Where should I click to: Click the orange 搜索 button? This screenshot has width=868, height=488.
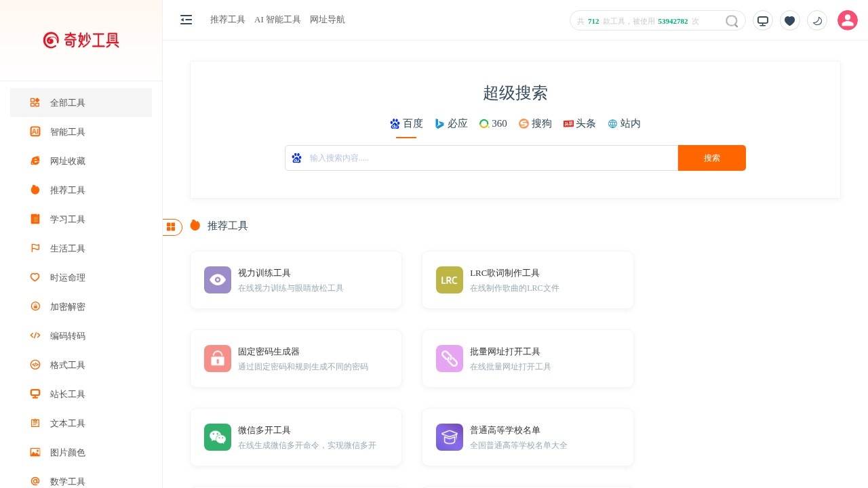712,158
